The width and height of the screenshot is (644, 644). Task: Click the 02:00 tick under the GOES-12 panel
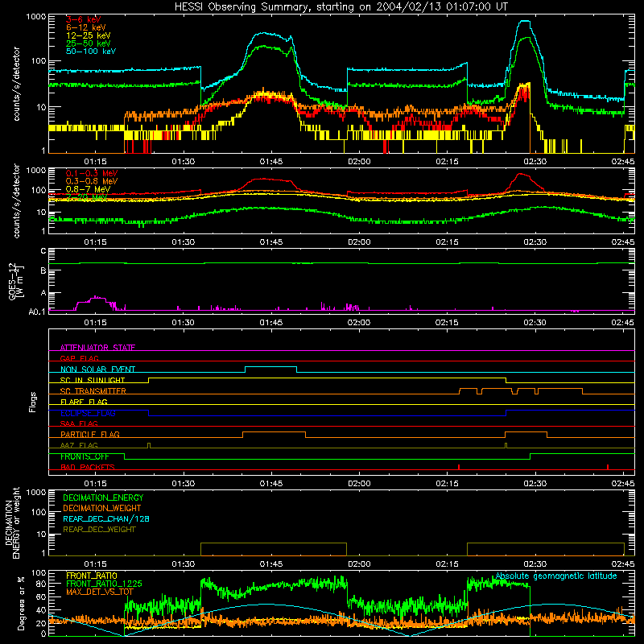click(359, 323)
